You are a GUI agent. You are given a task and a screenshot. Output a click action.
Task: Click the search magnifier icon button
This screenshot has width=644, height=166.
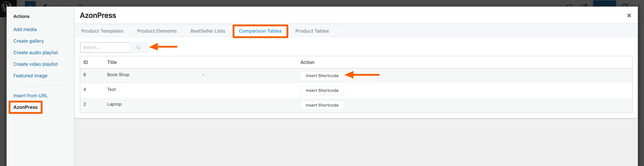[x=138, y=47]
